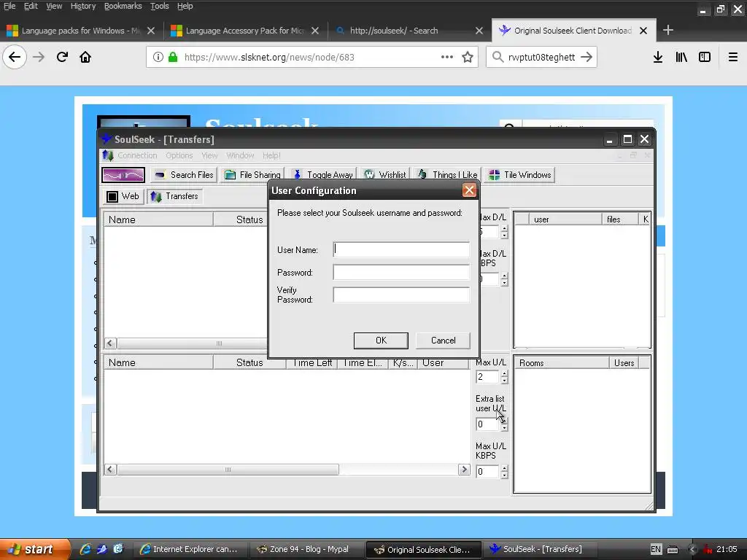Image resolution: width=747 pixels, height=560 pixels.
Task: Open SoulSeek Window menu
Action: [240, 155]
